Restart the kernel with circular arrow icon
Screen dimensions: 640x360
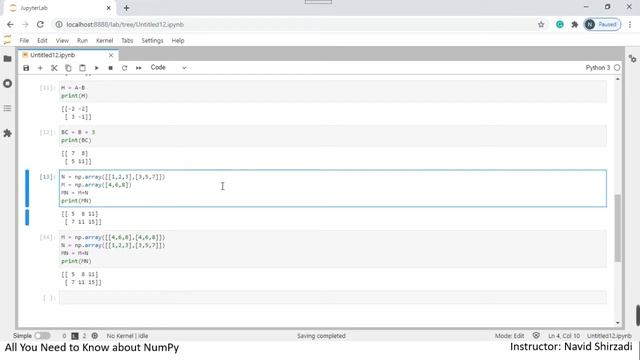click(x=124, y=68)
